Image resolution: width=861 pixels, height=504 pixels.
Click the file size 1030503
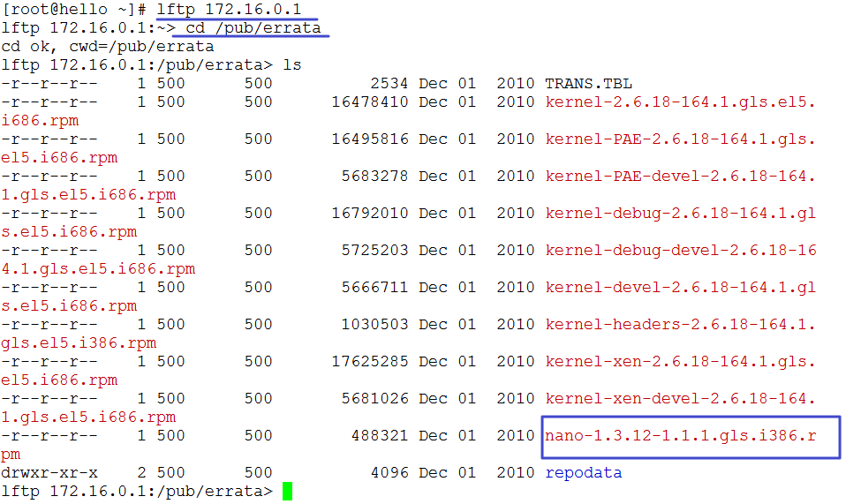pyautogui.click(x=374, y=325)
